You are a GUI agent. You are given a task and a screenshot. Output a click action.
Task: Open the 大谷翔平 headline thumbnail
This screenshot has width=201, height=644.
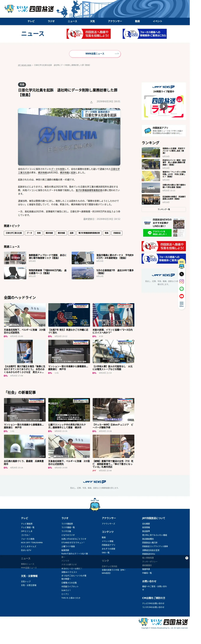click(25, 351)
